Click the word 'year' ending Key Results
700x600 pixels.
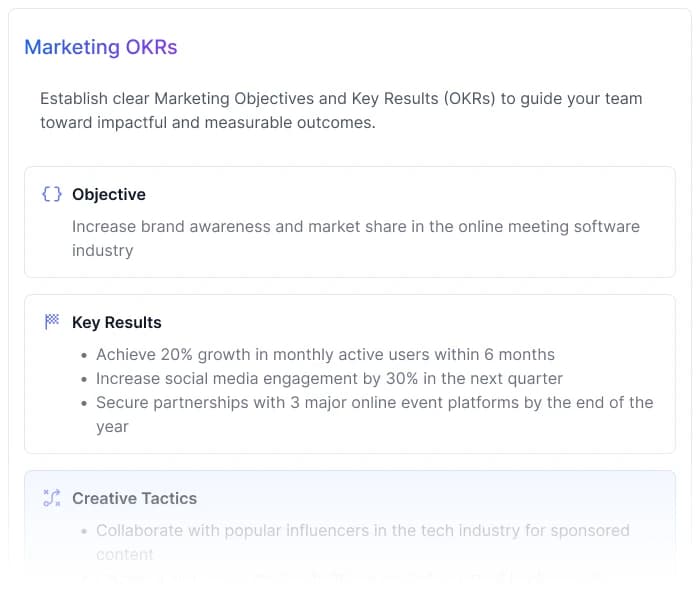(112, 426)
